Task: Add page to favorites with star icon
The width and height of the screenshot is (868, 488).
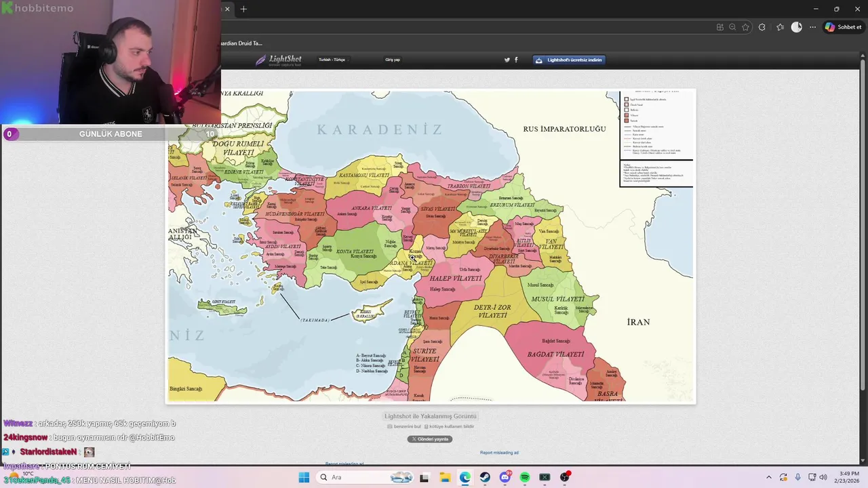Action: (x=745, y=27)
